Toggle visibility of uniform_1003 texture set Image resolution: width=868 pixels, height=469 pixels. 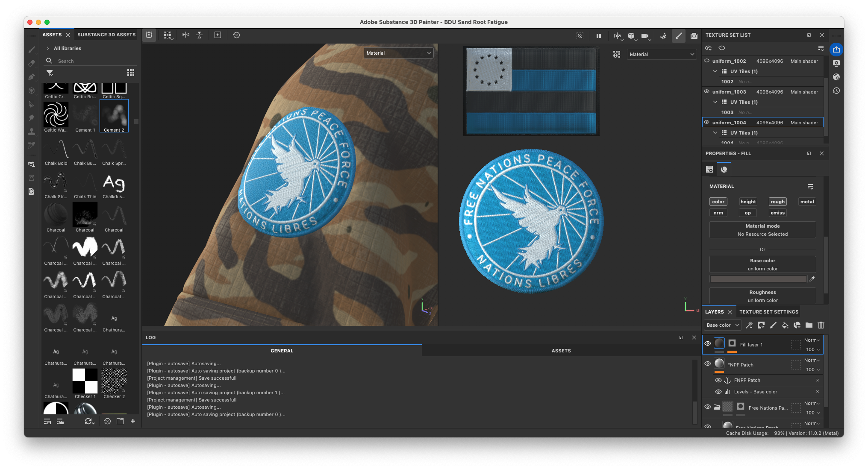coord(707,91)
